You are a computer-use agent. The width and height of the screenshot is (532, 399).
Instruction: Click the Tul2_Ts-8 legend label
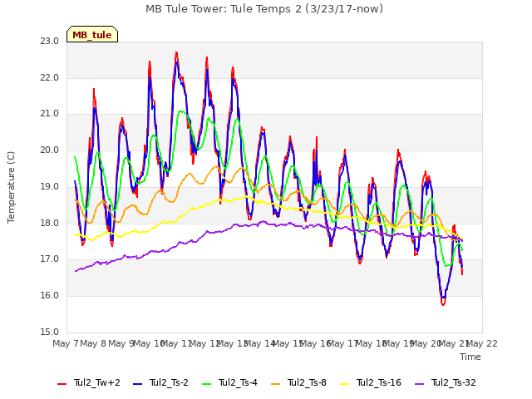(307, 382)
